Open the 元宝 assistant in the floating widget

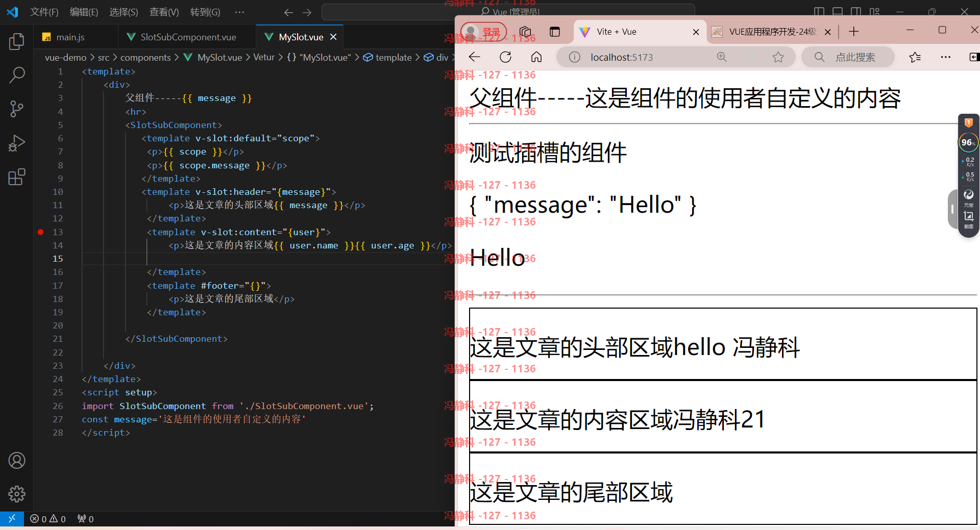[x=969, y=197]
